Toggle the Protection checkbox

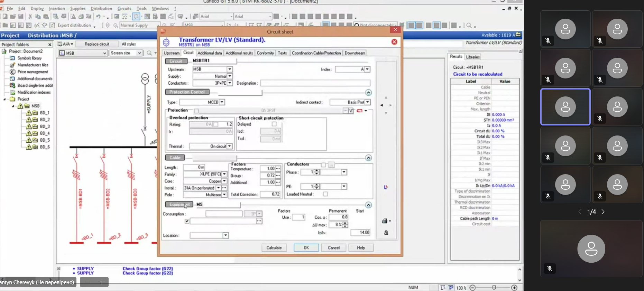[x=196, y=111]
